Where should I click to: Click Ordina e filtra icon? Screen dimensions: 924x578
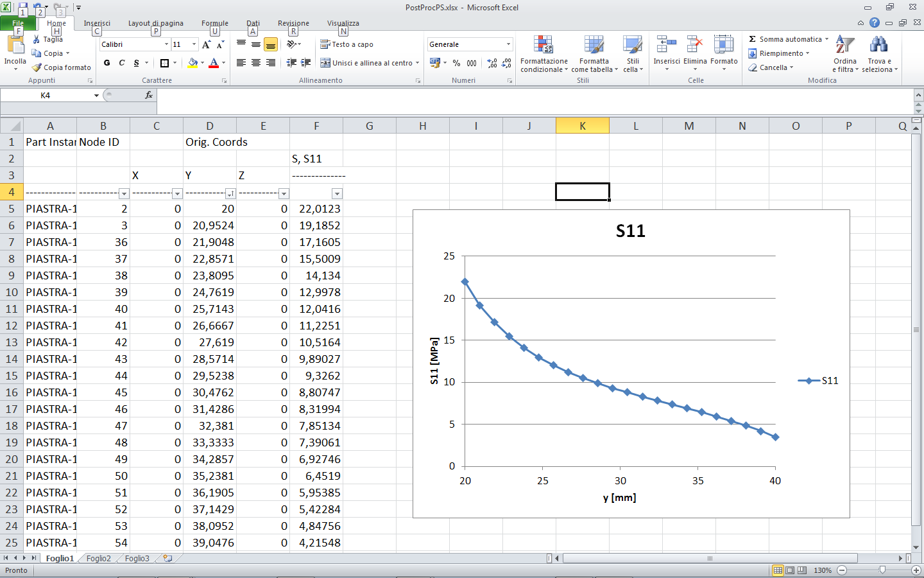click(845, 45)
